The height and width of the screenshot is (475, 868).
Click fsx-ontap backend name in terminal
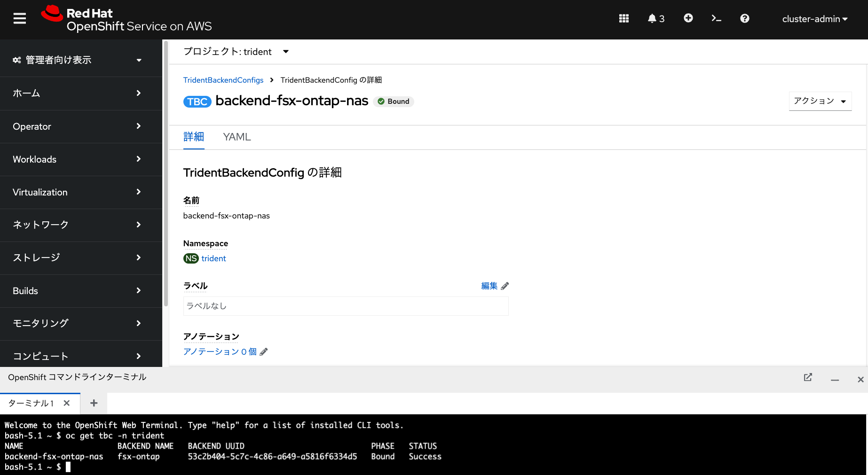[x=139, y=457]
